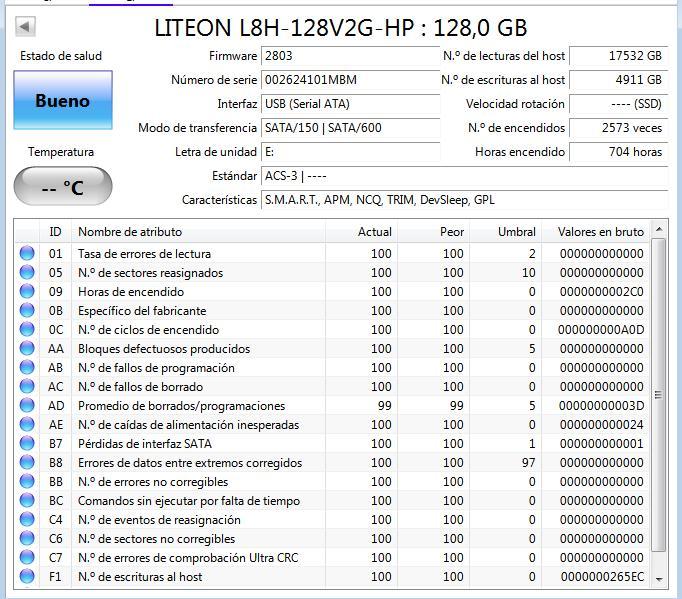Click the status icon for attribute C7
This screenshot has width=682, height=599.
pos(27,557)
